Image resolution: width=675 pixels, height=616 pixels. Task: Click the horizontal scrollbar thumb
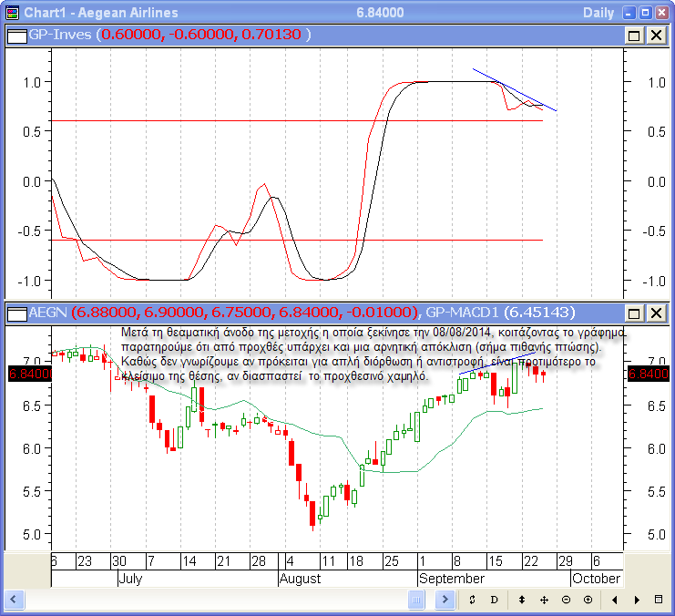pyautogui.click(x=415, y=600)
